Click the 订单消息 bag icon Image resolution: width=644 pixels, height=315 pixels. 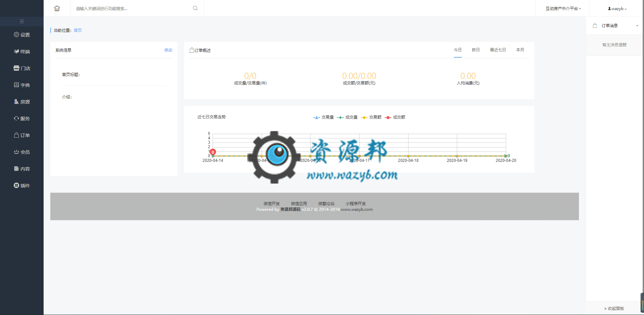(x=595, y=25)
